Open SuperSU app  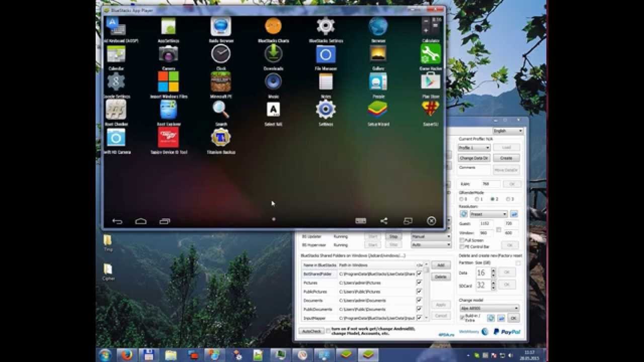[431, 109]
